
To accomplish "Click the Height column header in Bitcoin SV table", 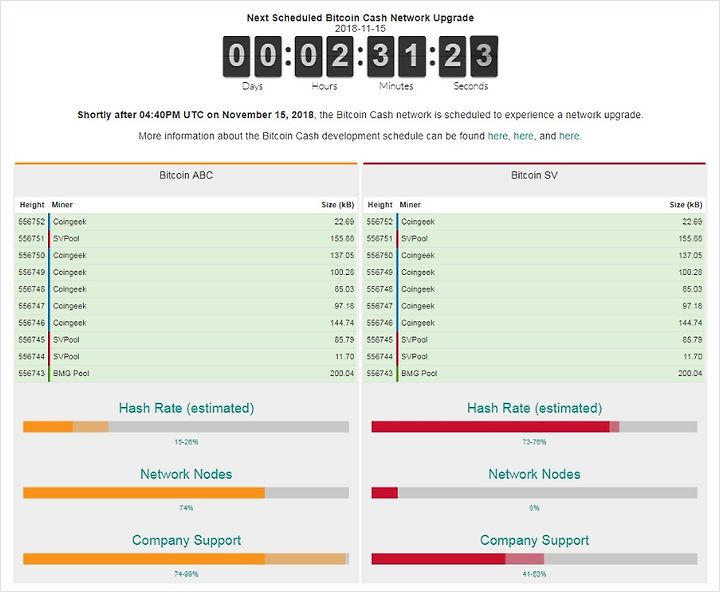I will [380, 205].
